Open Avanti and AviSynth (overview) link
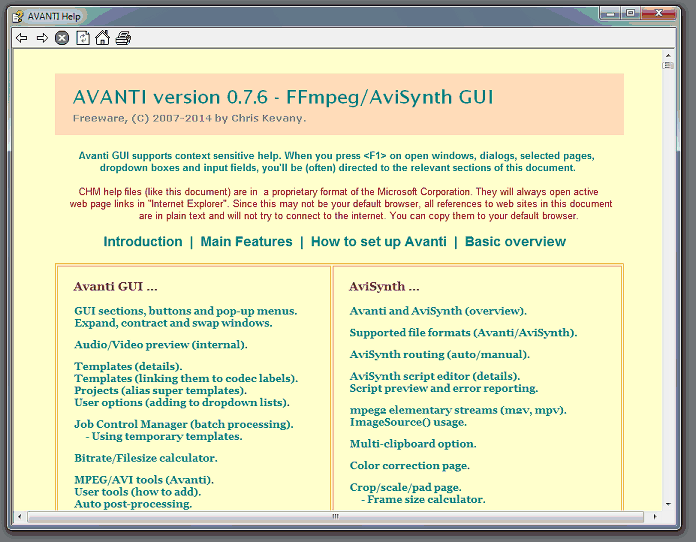Viewport: 696px width, 542px height. [438, 311]
